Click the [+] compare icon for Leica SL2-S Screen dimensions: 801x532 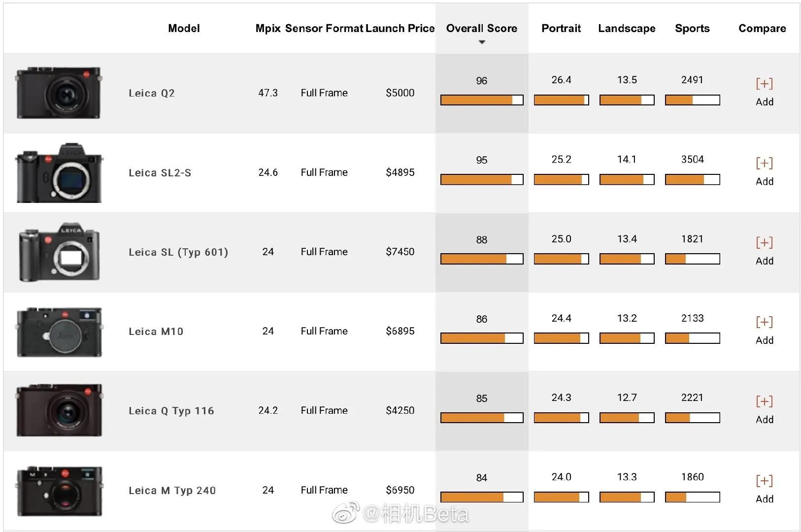click(x=764, y=163)
